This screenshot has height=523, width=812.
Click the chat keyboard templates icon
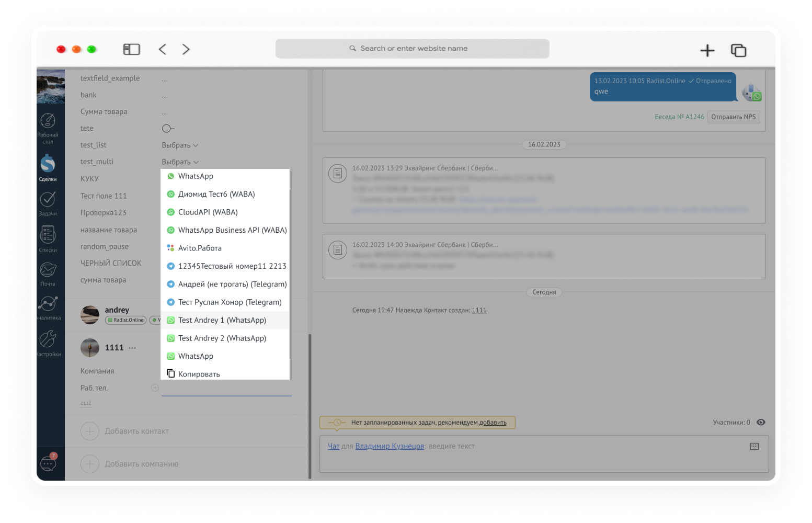(754, 446)
